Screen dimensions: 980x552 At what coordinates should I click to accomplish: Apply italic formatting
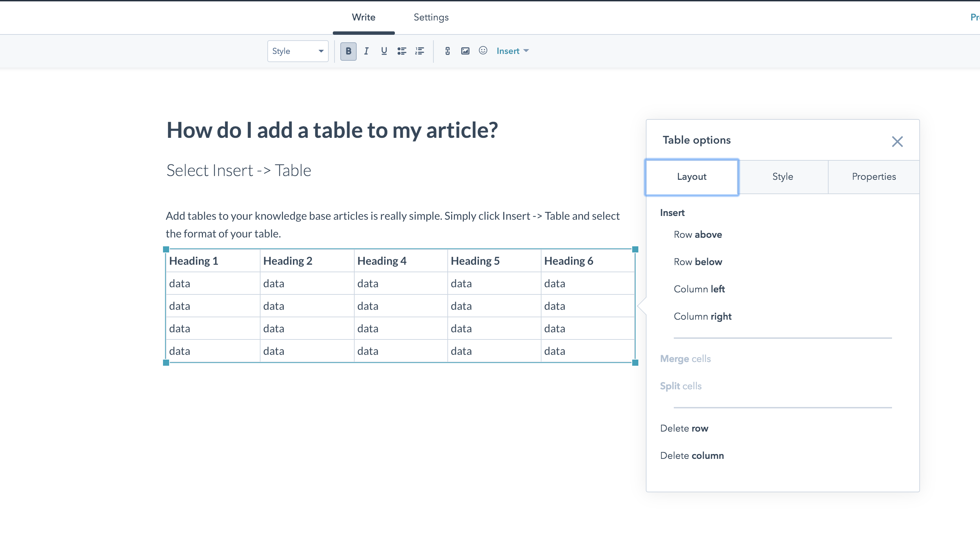(x=366, y=51)
